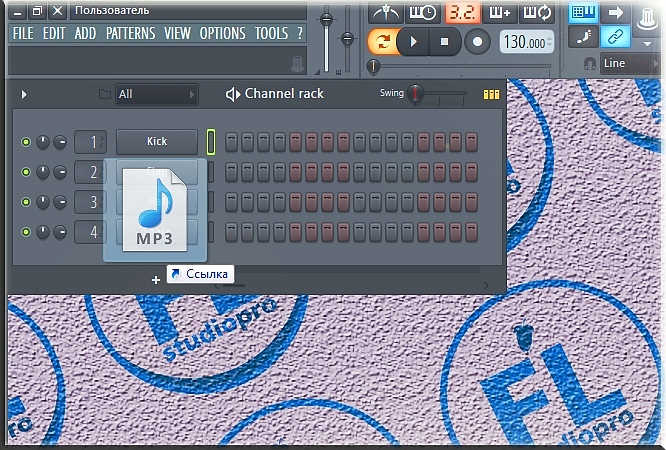Expand Channel rack options menu arrow
Image resolution: width=666 pixels, height=450 pixels.
[x=24, y=95]
